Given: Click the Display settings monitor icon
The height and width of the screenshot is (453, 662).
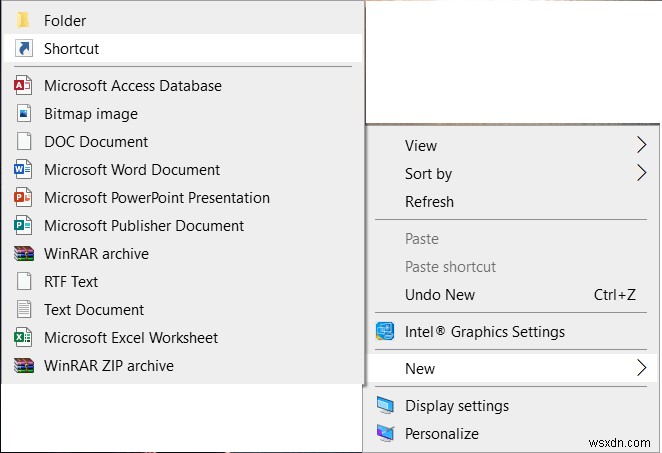Looking at the screenshot, I should [385, 405].
